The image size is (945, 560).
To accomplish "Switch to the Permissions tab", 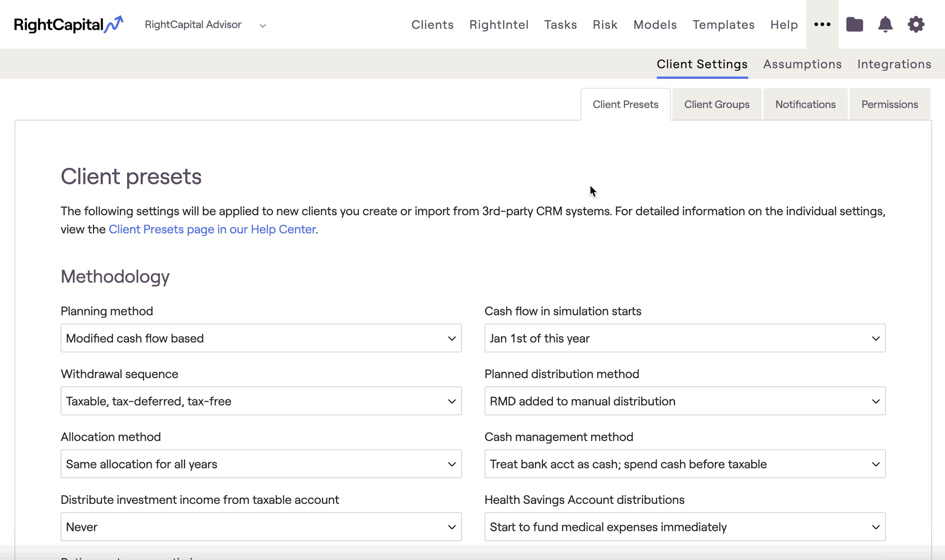I will point(890,104).
